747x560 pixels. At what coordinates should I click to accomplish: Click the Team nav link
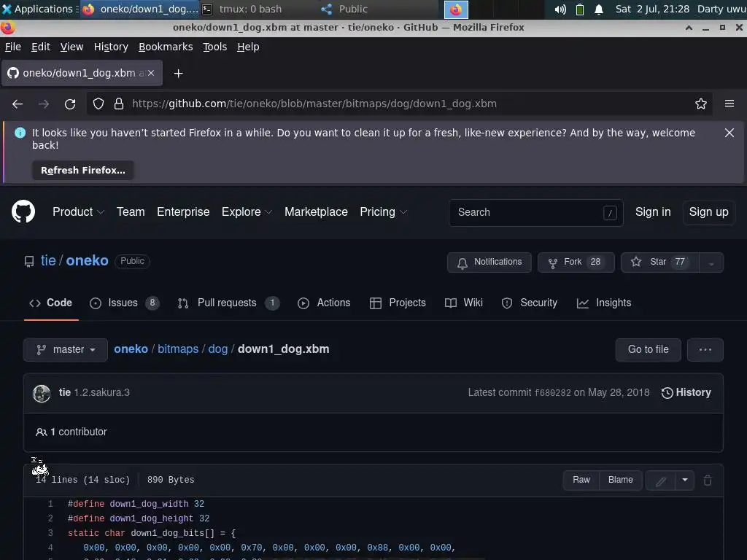pyautogui.click(x=131, y=212)
